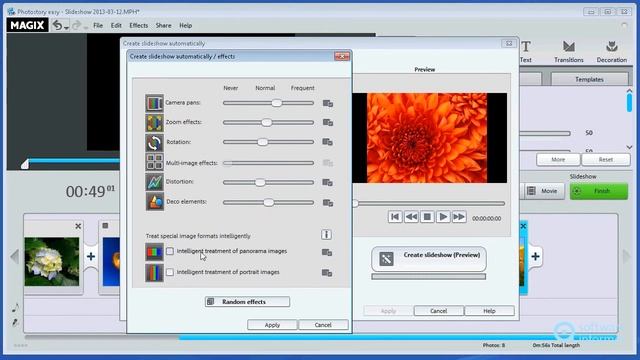Click the music note track icon
The image size is (640, 360).
pyautogui.click(x=16, y=307)
